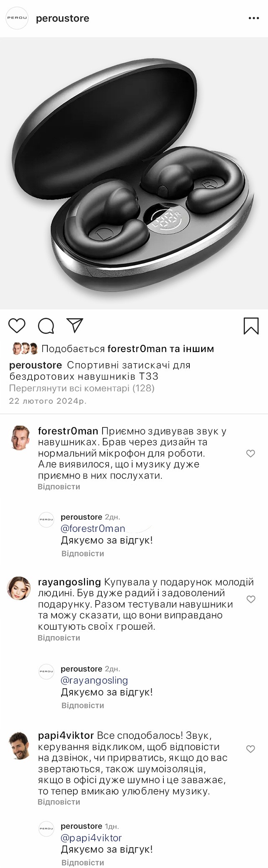268x868 pixels.
Task: Open the three-dot post options menu
Action: pyautogui.click(x=254, y=18)
